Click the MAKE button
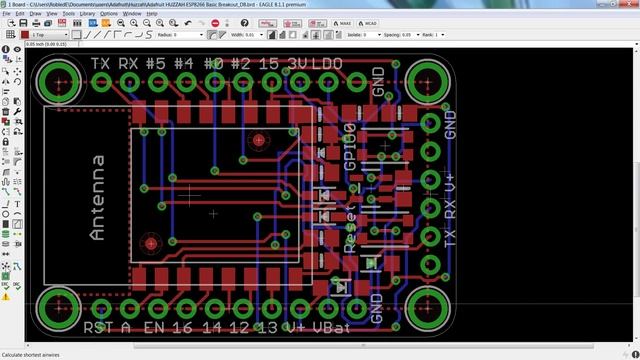The width and height of the screenshot is (640, 360). click(x=342, y=23)
